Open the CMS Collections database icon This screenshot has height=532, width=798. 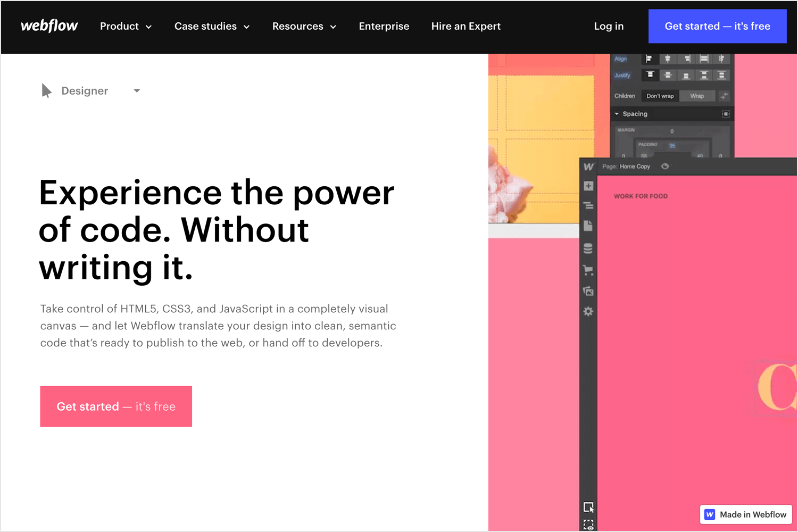(x=588, y=248)
